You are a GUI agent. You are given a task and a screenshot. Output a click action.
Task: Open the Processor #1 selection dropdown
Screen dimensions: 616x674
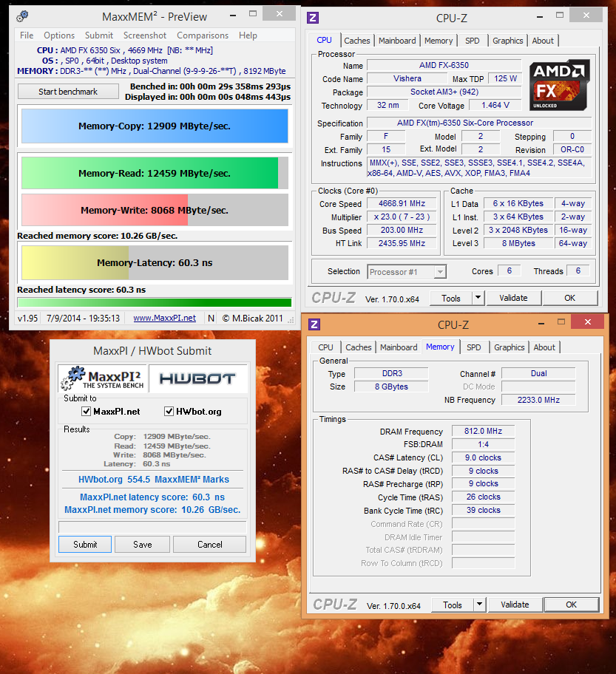point(407,272)
